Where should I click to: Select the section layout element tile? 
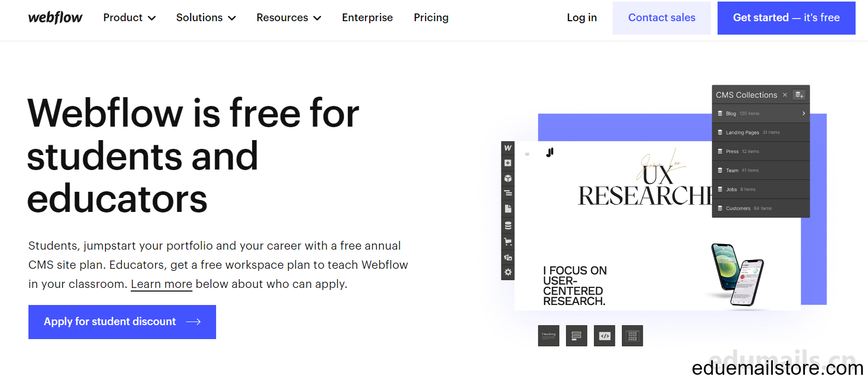click(x=576, y=335)
